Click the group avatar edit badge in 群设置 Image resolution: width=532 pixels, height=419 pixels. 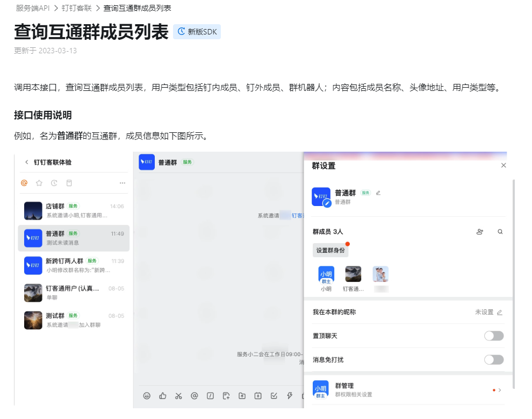click(x=327, y=203)
